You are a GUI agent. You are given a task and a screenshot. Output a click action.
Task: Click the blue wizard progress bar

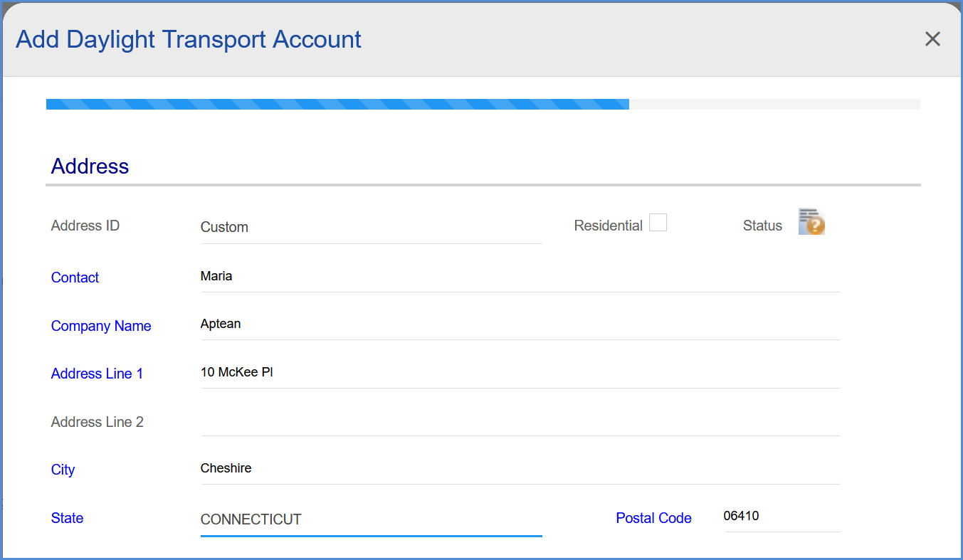pos(337,104)
